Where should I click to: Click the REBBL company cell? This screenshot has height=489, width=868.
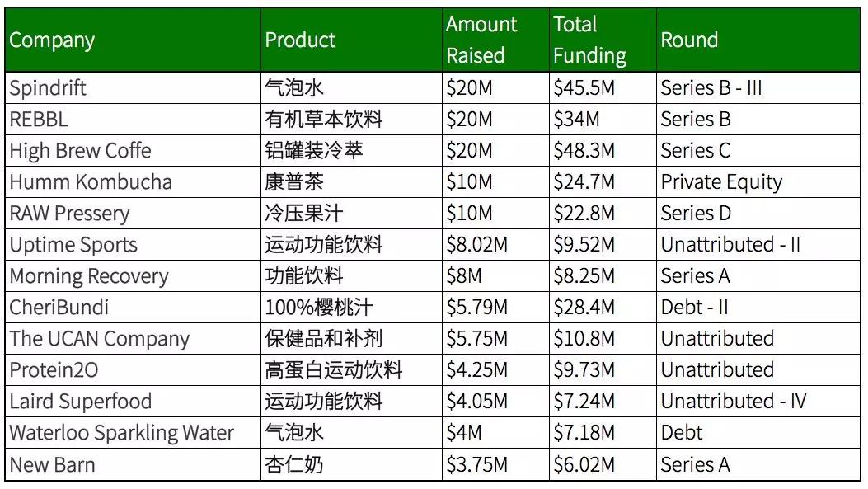tap(133, 119)
